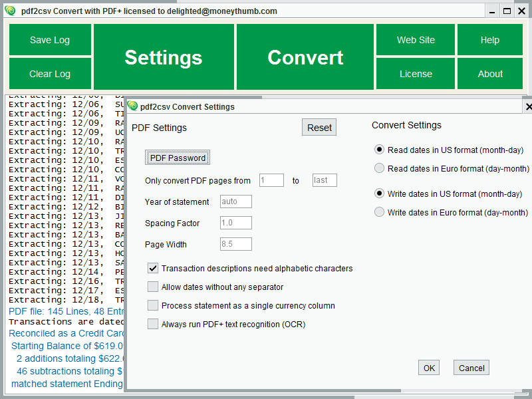The width and height of the screenshot is (532, 399).
Task: Click 'matched statement Ending' log line
Action: pyautogui.click(x=67, y=384)
